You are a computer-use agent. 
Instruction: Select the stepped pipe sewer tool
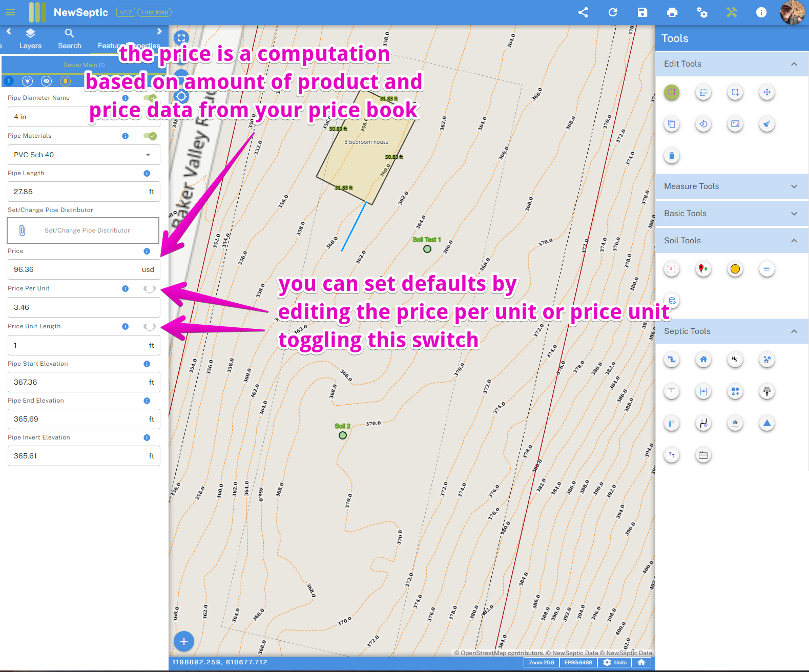pos(671,360)
